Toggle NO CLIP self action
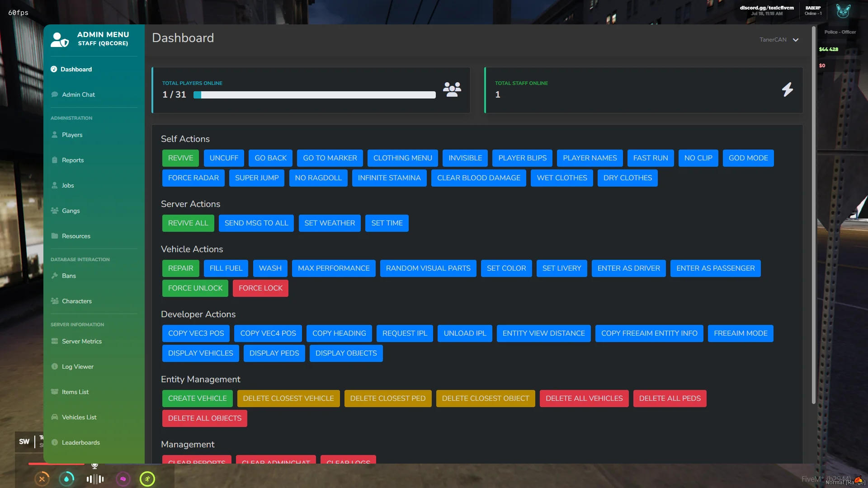The image size is (868, 488). pos(698,158)
